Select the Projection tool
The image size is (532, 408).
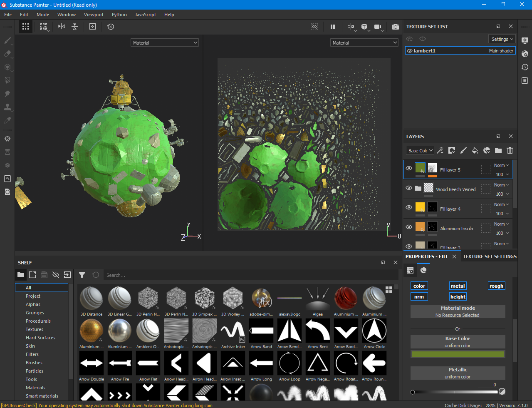[x=7, y=67]
